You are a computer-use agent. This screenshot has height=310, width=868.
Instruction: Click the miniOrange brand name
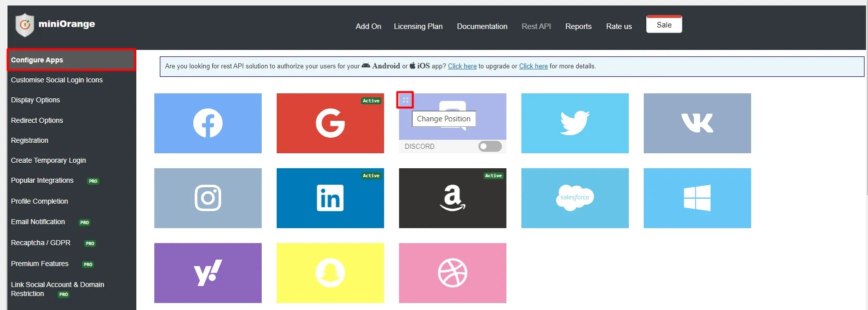click(x=66, y=24)
